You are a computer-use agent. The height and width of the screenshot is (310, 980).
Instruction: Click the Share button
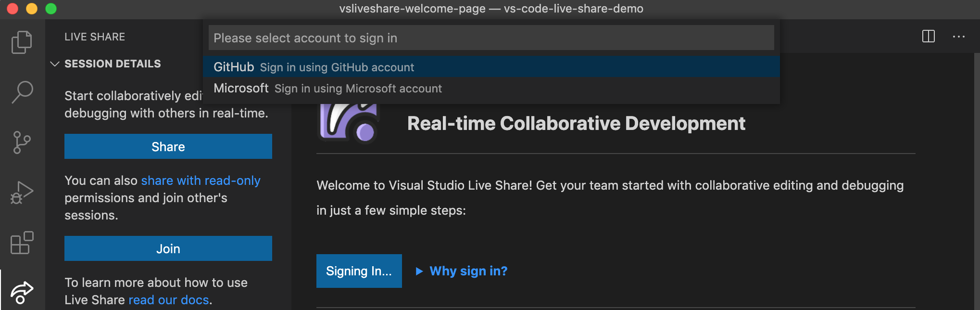[168, 146]
